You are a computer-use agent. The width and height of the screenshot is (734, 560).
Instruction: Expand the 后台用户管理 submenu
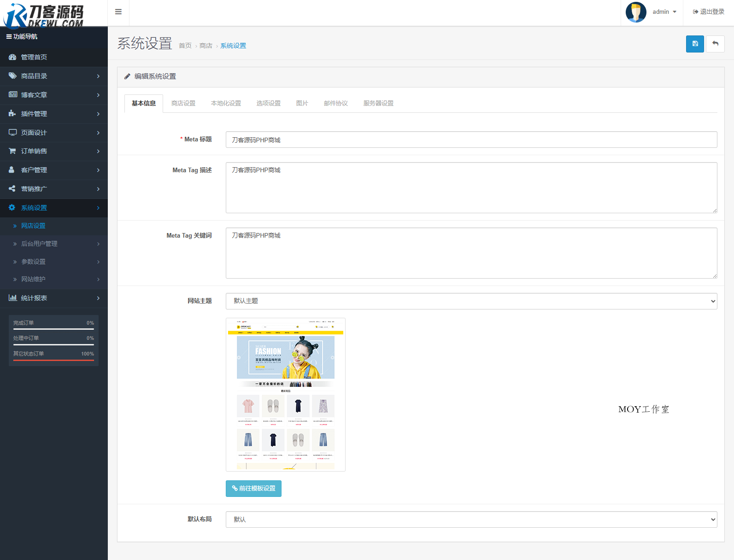pos(53,244)
